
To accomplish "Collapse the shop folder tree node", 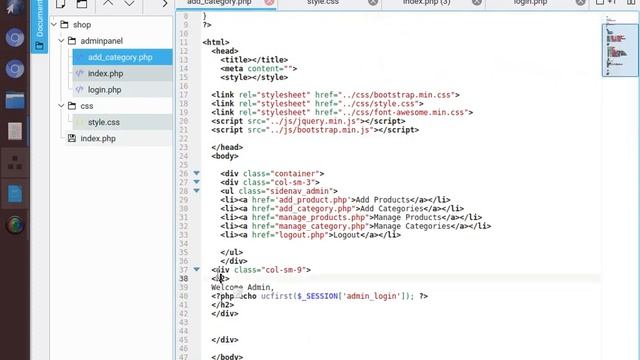I will point(54,25).
